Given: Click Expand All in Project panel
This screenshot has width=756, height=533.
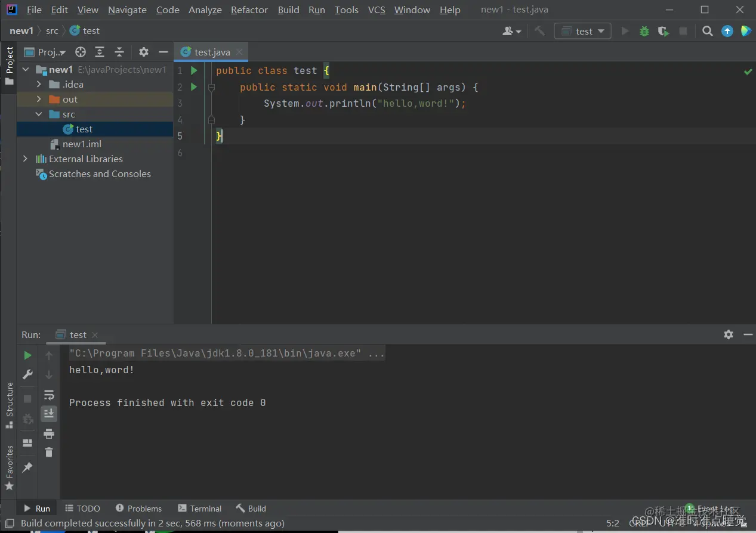Looking at the screenshot, I should tap(100, 52).
